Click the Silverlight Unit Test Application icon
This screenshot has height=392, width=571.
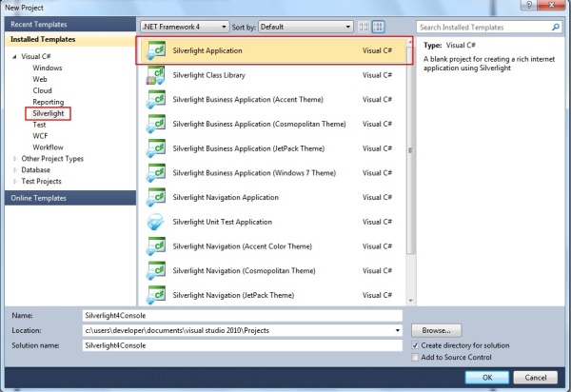156,222
